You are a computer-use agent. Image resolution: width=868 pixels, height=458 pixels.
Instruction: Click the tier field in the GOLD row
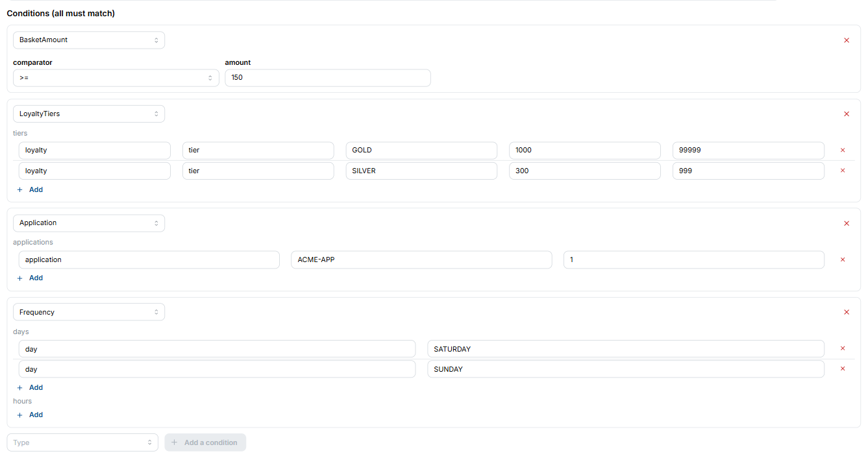(x=258, y=151)
